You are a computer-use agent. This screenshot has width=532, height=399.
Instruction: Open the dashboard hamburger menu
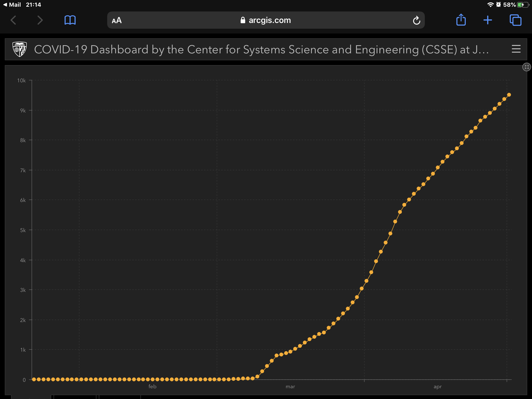click(x=516, y=49)
